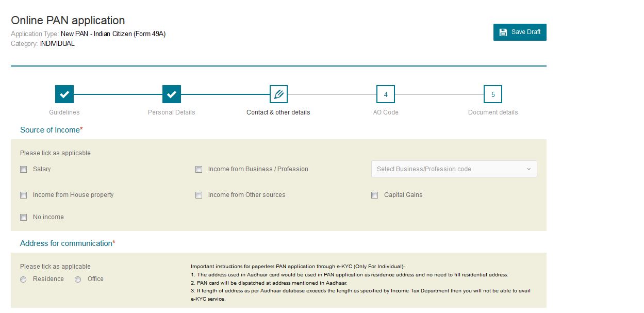Click the floppy disk icon on Save Draft
644x313 pixels.
pyautogui.click(x=503, y=32)
